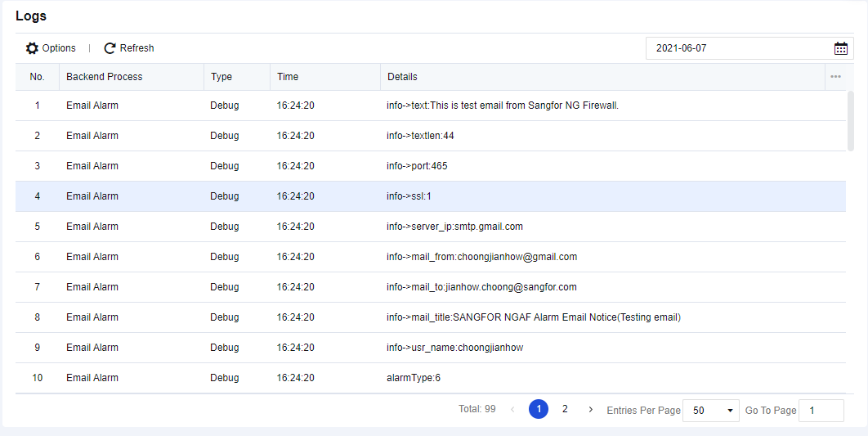Select log row with info->port:465

pos(417,166)
